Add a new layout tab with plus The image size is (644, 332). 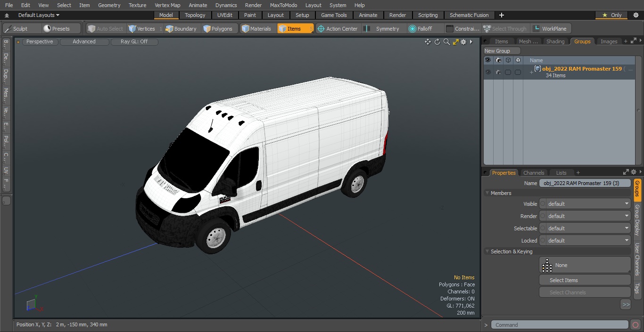501,15
